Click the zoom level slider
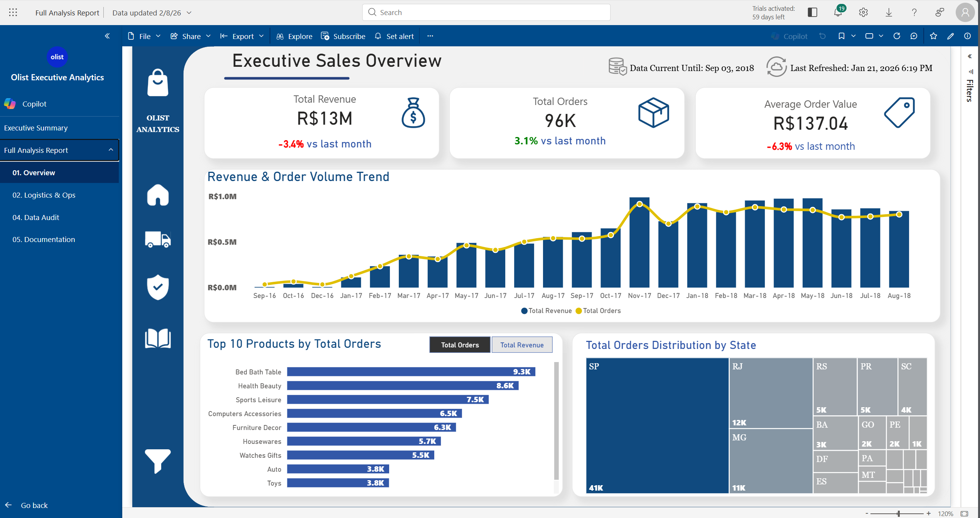 [x=899, y=513]
